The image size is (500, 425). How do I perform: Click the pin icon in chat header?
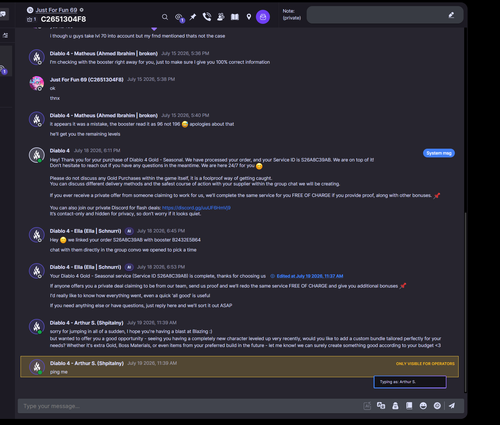click(193, 17)
